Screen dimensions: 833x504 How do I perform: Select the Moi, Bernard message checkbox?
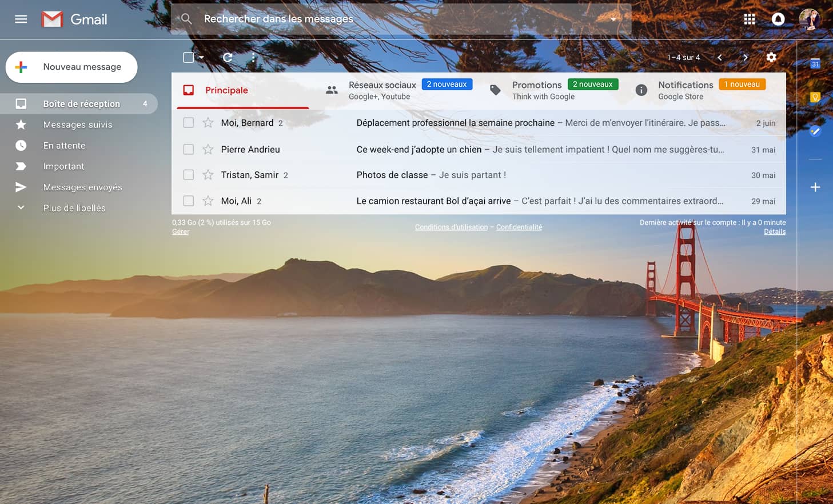coord(188,123)
